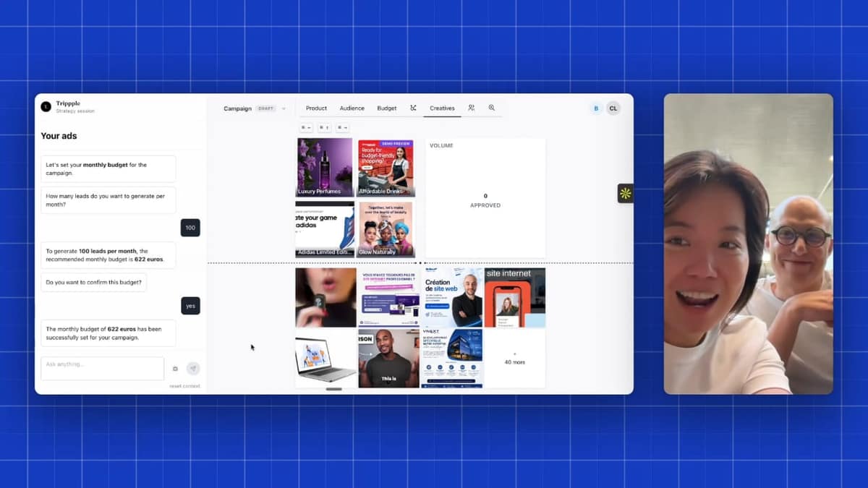Click the magnifier search icon in tabs
This screenshot has width=868, height=488.
click(492, 108)
